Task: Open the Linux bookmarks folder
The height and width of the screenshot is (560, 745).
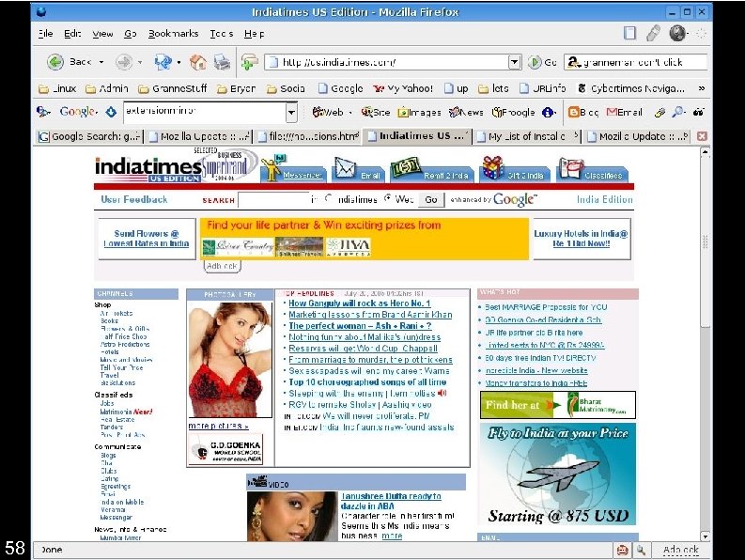Action: (x=57, y=88)
